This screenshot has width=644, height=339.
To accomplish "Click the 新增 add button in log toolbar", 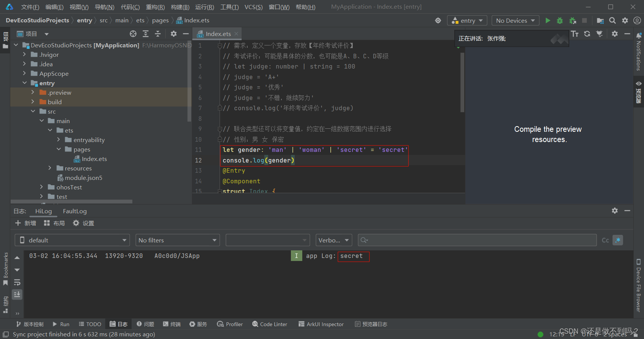I will click(x=26, y=223).
